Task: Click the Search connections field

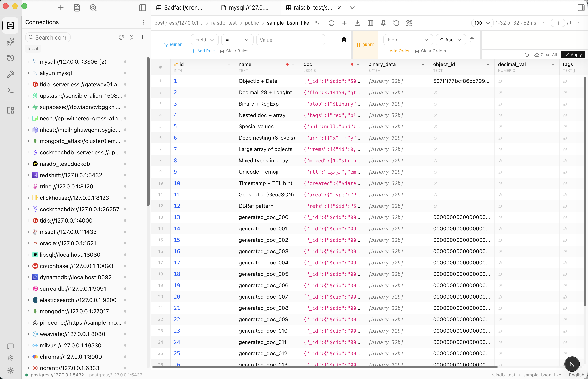Action: pos(48,37)
